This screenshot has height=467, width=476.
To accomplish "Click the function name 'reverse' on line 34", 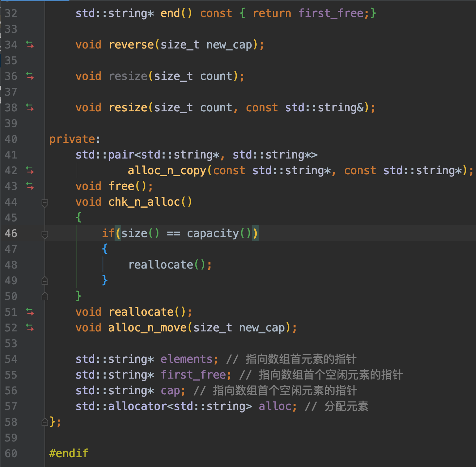I will click(131, 45).
